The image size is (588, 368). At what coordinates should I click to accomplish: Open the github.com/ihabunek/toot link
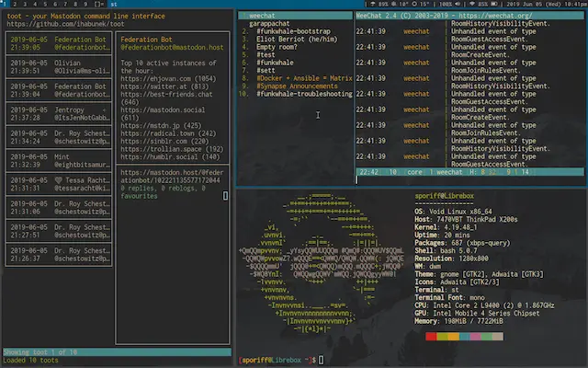pyautogui.click(x=65, y=24)
